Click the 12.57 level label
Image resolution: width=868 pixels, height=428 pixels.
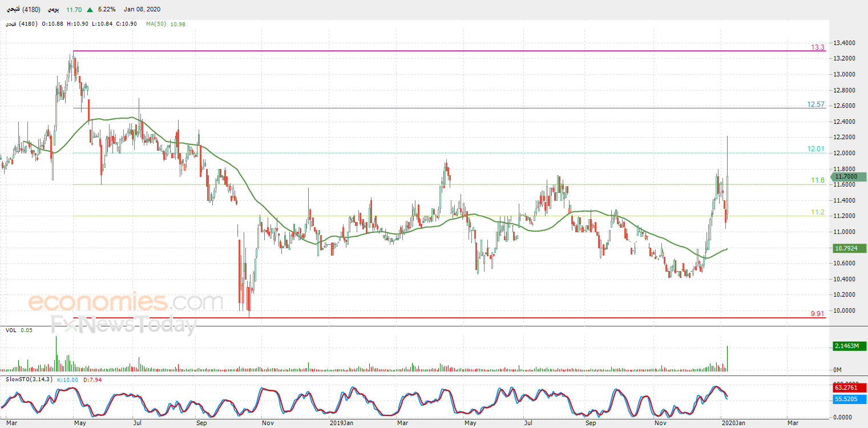816,104
